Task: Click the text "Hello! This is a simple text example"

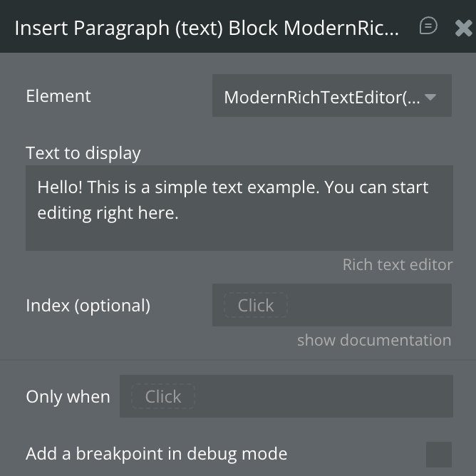Action: pyautogui.click(x=178, y=187)
